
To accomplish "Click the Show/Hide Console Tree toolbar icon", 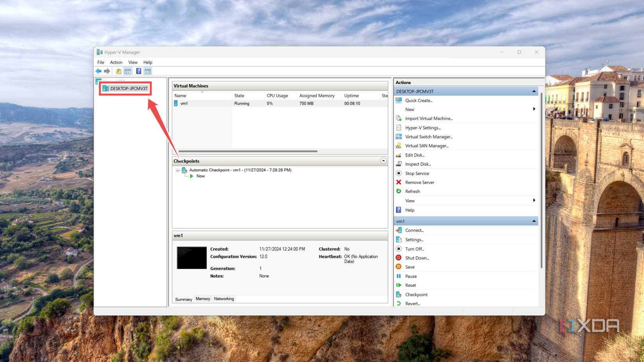I will tap(128, 71).
